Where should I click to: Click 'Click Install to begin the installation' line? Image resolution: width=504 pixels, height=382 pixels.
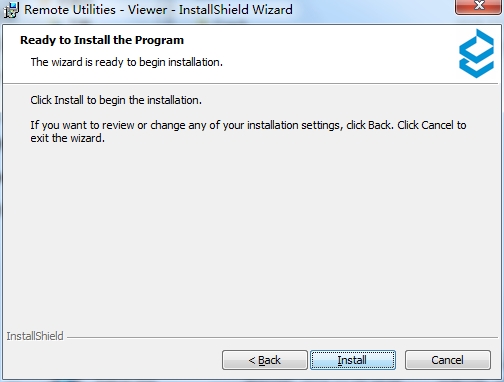click(x=116, y=100)
